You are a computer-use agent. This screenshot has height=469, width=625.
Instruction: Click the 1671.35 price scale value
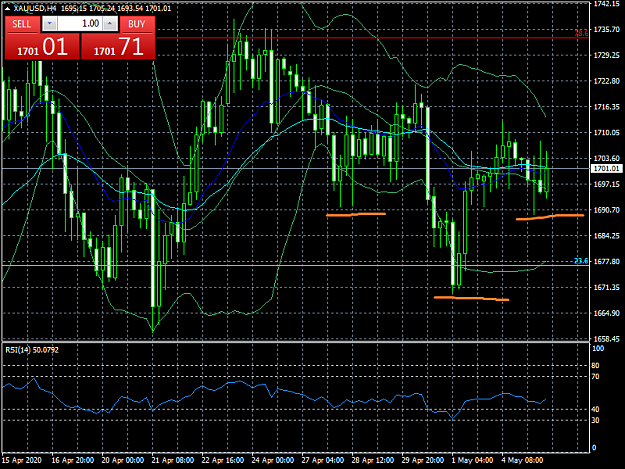[606, 287]
